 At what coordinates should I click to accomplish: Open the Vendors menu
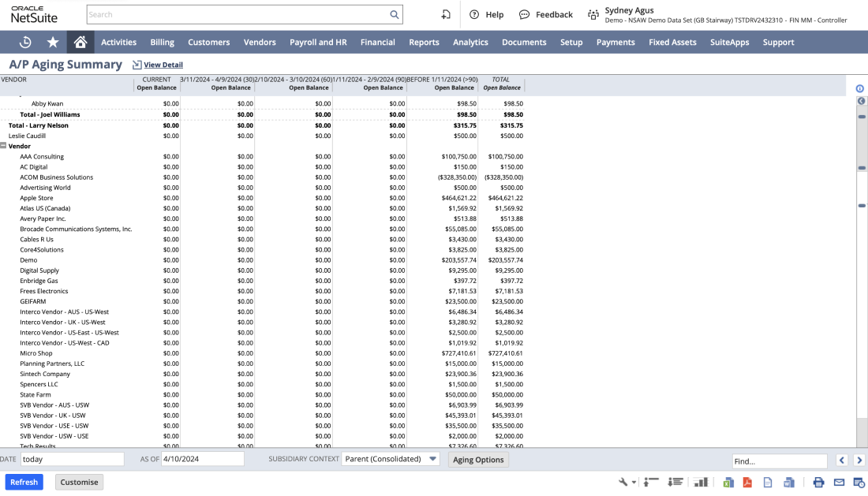pos(260,43)
